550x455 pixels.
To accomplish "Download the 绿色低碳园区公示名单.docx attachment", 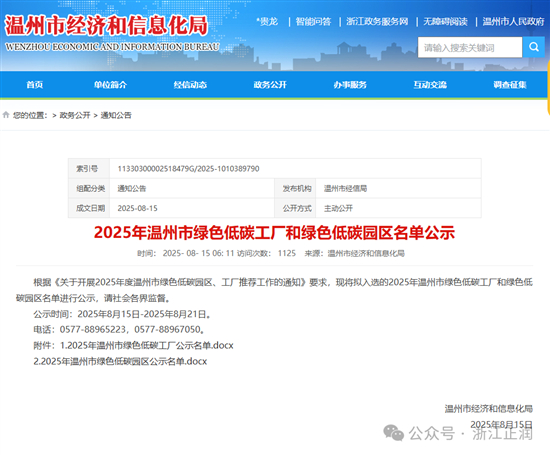I will [120, 361].
